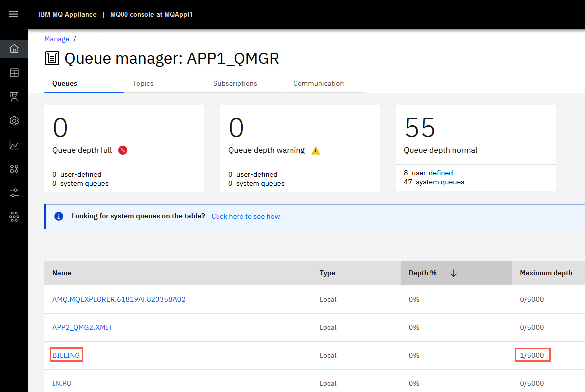Click the 0% depth in BILLING row

pos(414,355)
